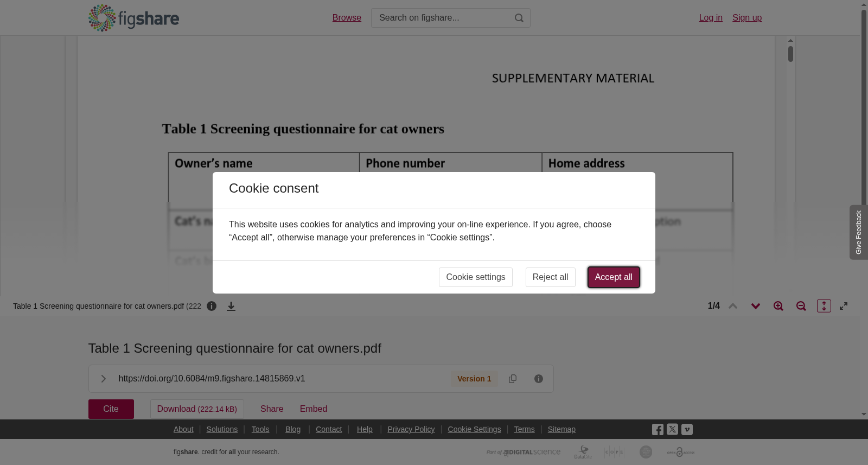Zoom out of the document
Viewport: 868px width, 465px height.
[801, 306]
